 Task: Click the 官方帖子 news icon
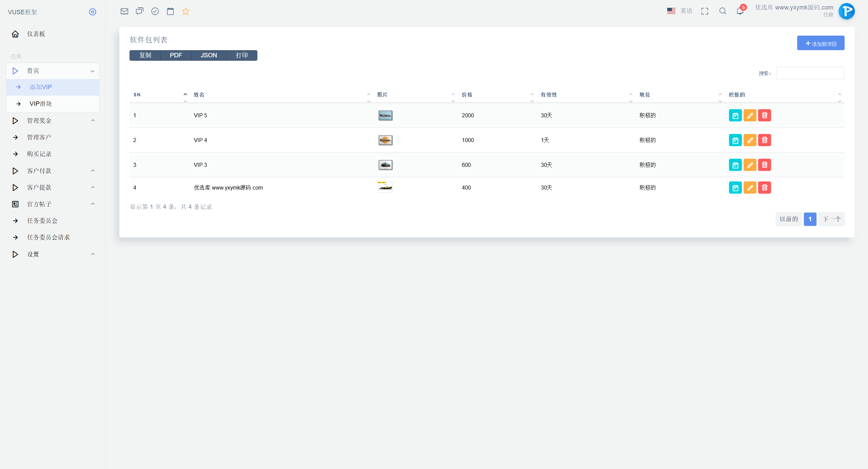coord(15,204)
